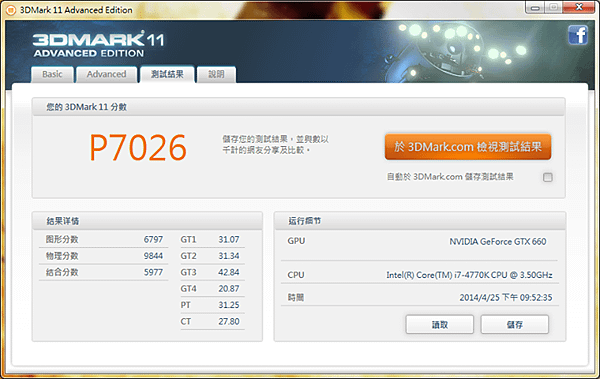This screenshot has height=379, width=600.
Task: Minimize the 3DMark 11 window
Action: pyautogui.click(x=535, y=8)
